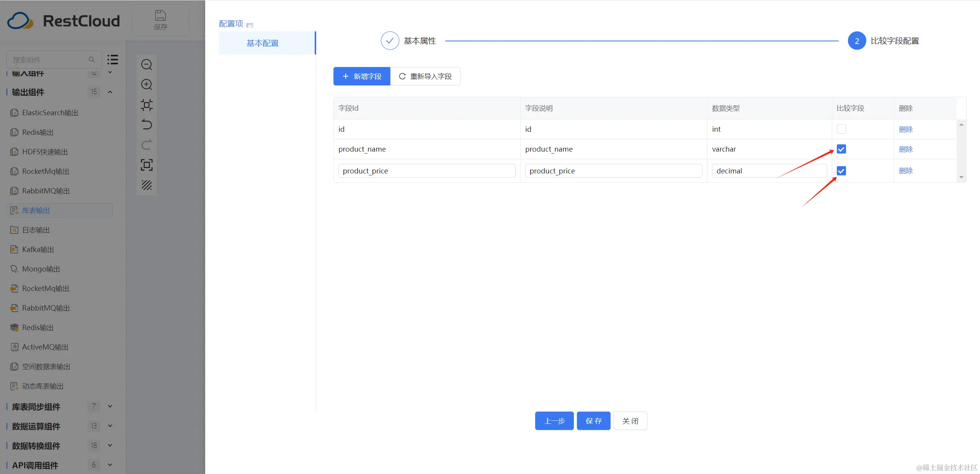Click 删除 link for id row

pos(905,129)
